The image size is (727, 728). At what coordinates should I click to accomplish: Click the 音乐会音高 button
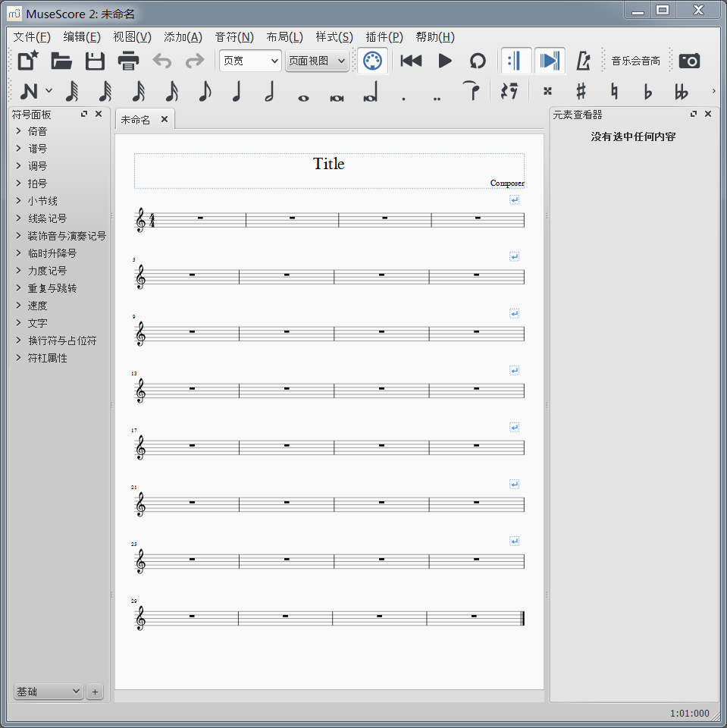coord(635,61)
